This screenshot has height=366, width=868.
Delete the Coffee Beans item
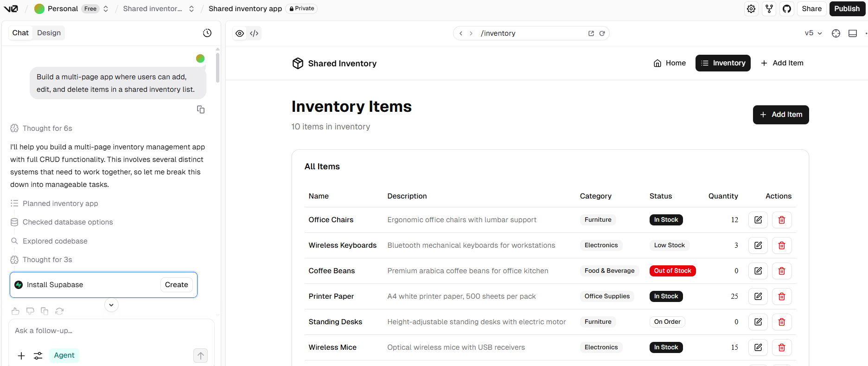point(782,271)
